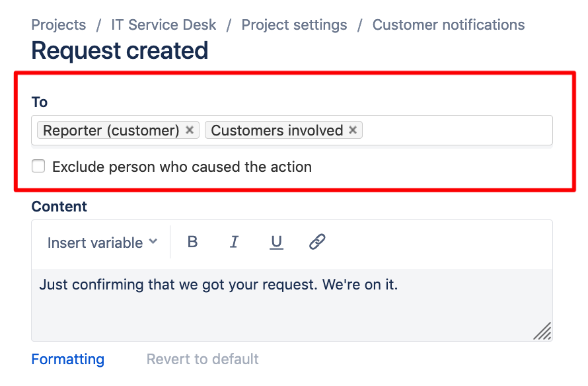Image resolution: width=588 pixels, height=386 pixels.
Task: Return to Customer notifications breadcrumb
Action: coord(449,24)
